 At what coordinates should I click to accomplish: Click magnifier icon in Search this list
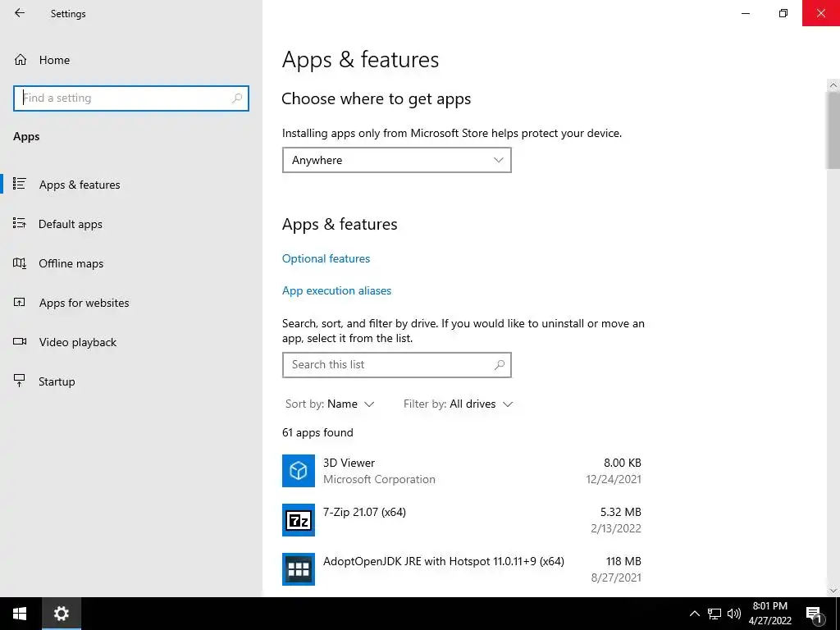click(500, 365)
